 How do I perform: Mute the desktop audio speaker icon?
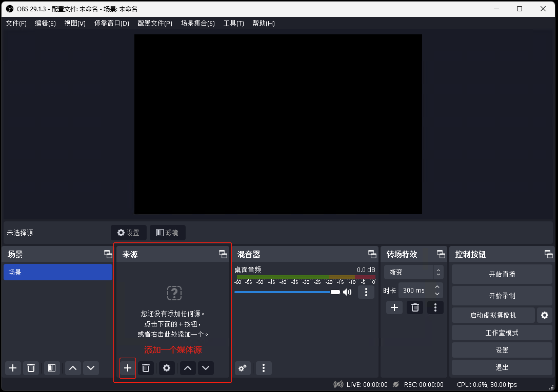(x=347, y=292)
